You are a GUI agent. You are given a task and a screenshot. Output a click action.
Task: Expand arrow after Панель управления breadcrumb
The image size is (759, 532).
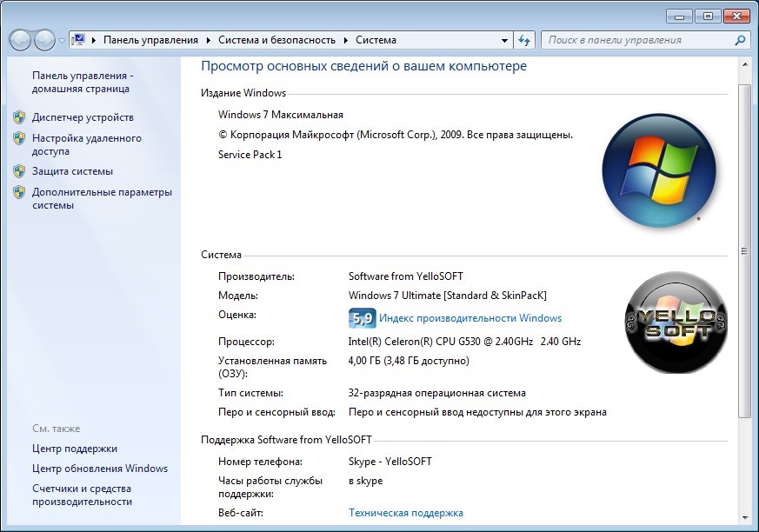(x=208, y=40)
